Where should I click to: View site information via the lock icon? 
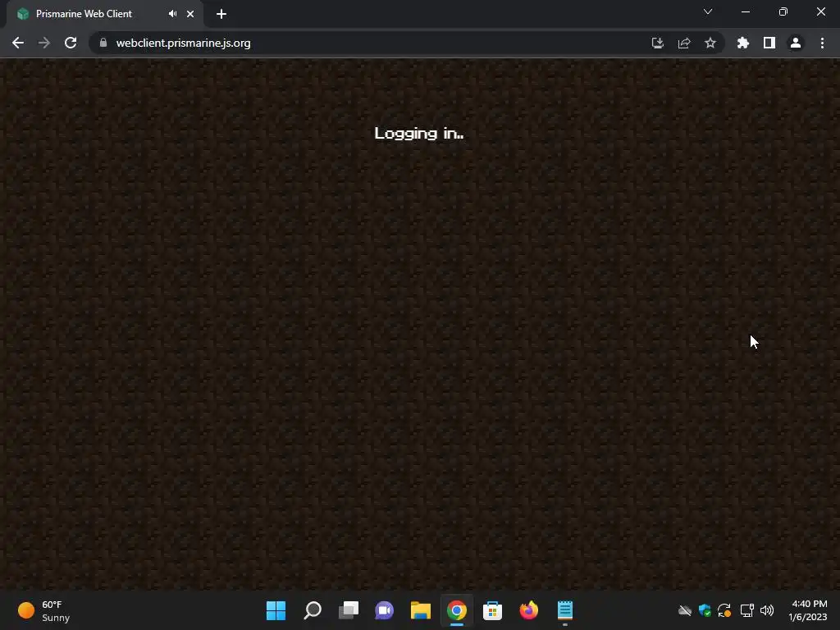103,43
